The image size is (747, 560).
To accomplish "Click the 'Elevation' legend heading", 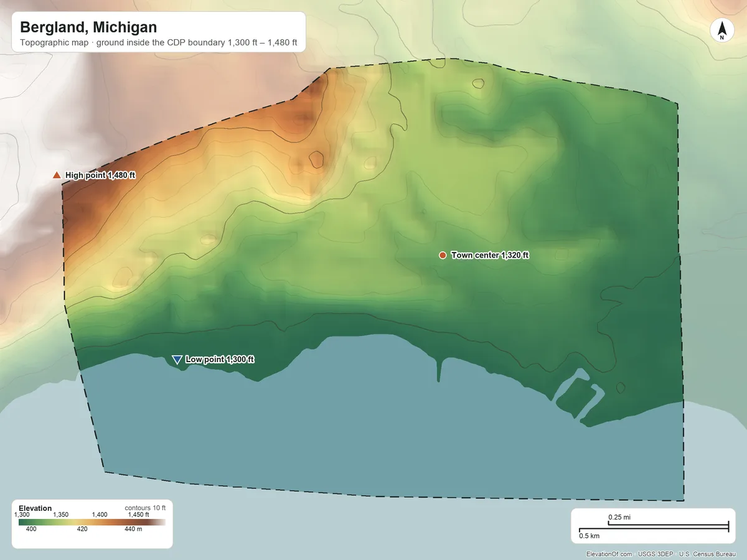I will point(35,508).
